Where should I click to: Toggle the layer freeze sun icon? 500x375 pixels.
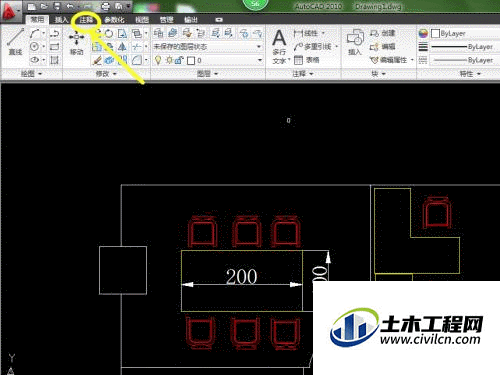169,60
